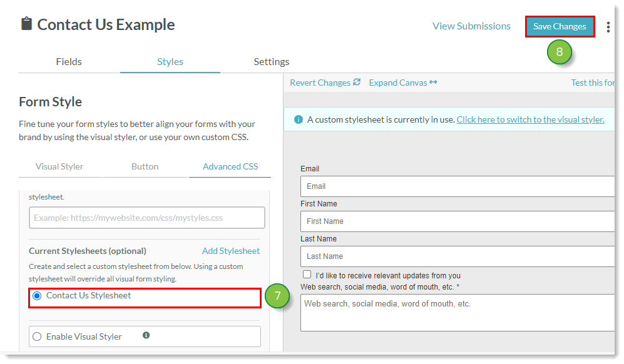This screenshot has width=624, height=364.
Task: Click Expand Canvas link
Action: 402,83
